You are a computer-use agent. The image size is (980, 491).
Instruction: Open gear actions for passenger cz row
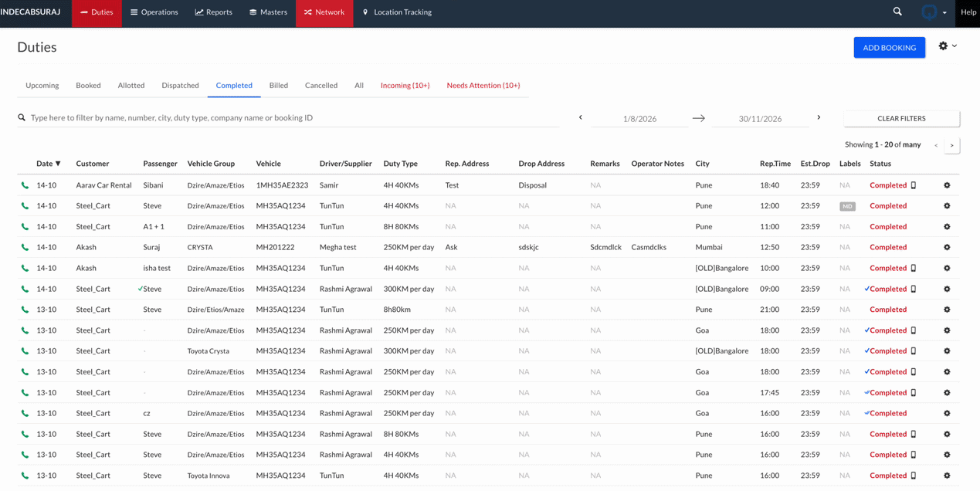[947, 413]
